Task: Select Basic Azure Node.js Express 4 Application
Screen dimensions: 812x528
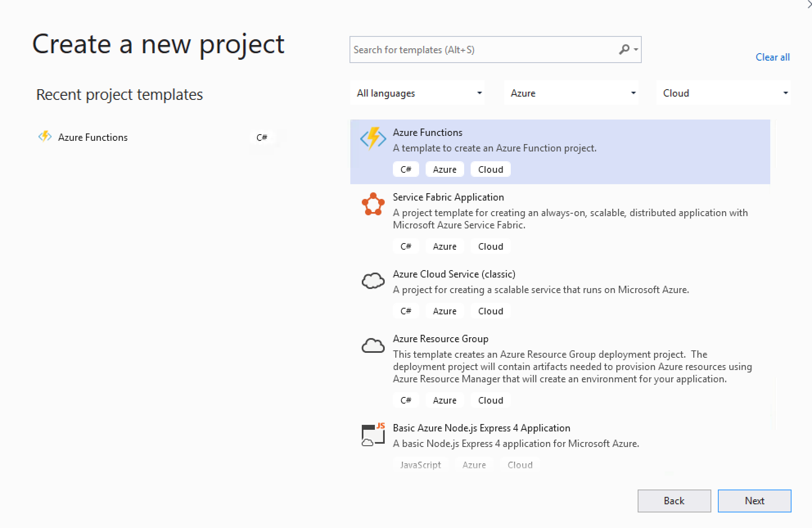Action: coord(481,428)
